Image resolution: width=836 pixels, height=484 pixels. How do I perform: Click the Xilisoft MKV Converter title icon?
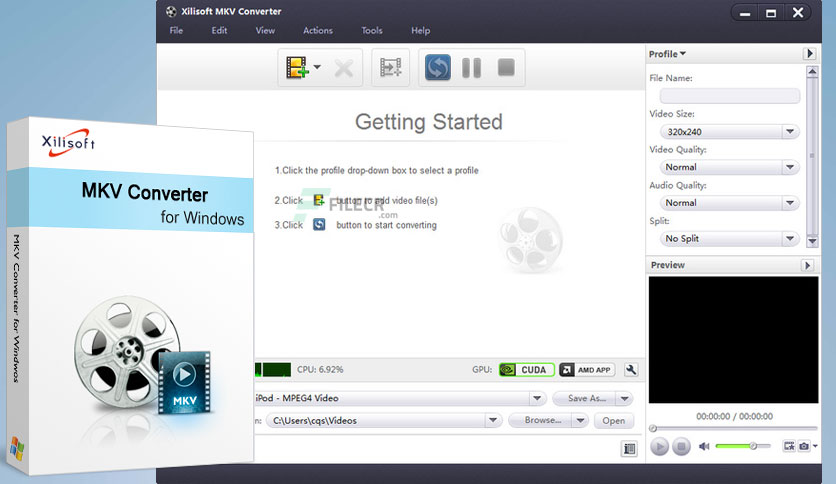[x=171, y=11]
